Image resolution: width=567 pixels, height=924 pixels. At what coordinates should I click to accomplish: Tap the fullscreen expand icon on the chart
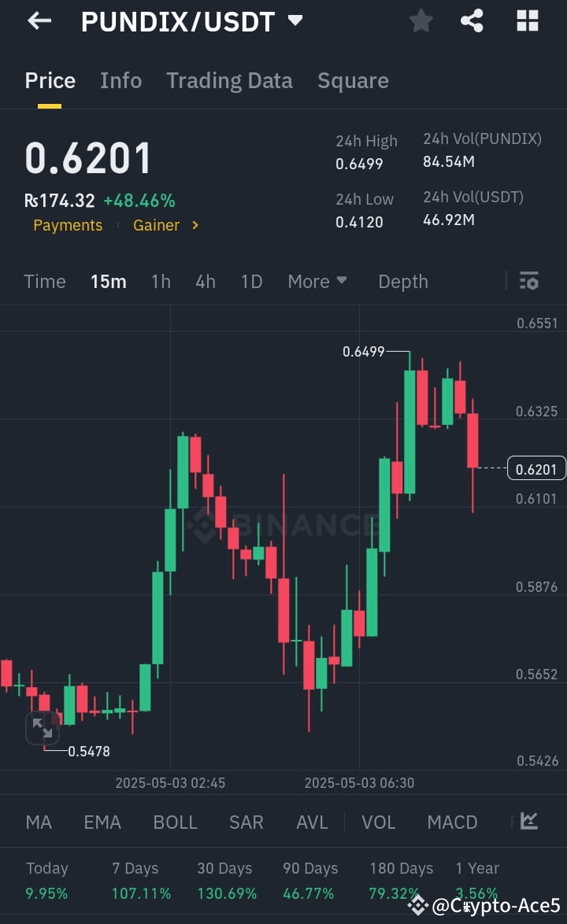click(x=42, y=728)
